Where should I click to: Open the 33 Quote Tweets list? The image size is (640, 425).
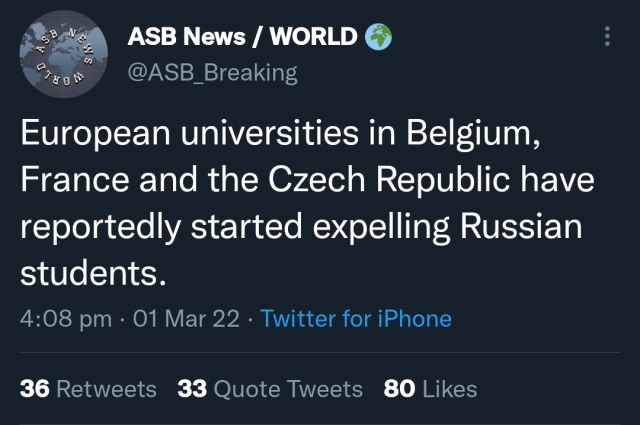[270, 388]
